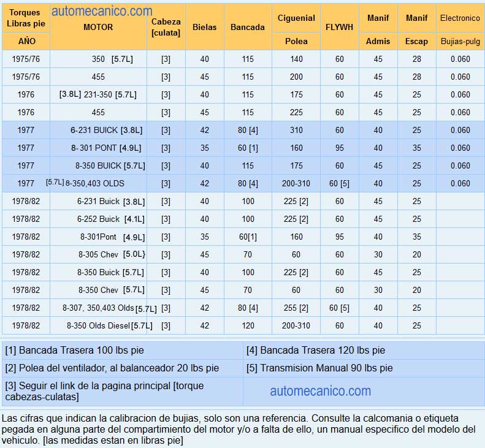This screenshot has height=448, width=485.
Task: Select the Electronico header cell
Action: coord(460,18)
